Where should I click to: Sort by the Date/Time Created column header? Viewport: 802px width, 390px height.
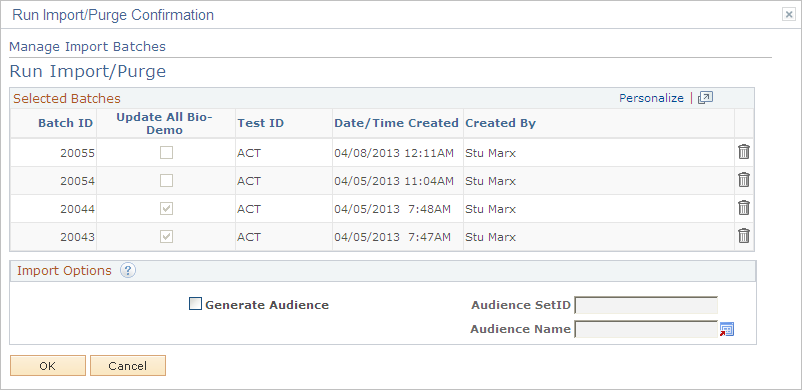click(x=396, y=123)
